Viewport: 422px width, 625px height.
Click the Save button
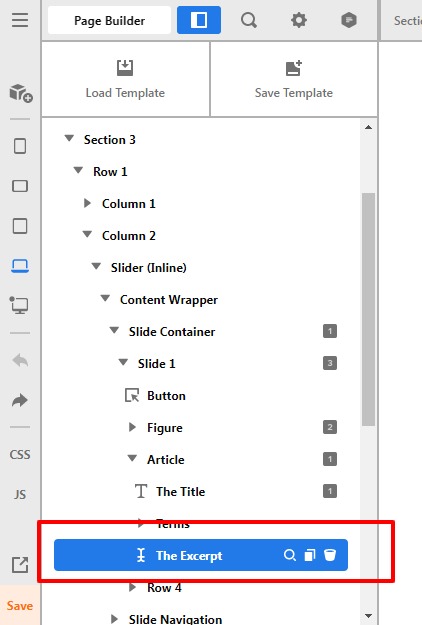[x=20, y=605]
